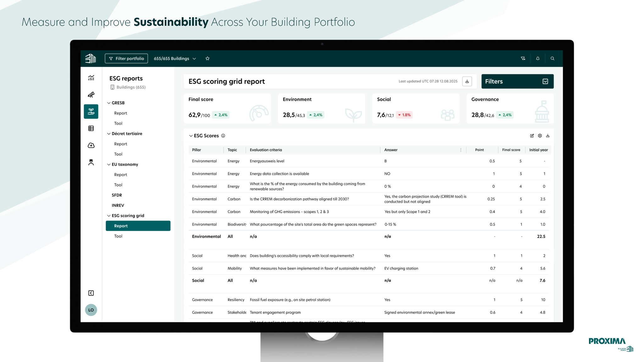Open the notifications bell icon

pyautogui.click(x=538, y=58)
